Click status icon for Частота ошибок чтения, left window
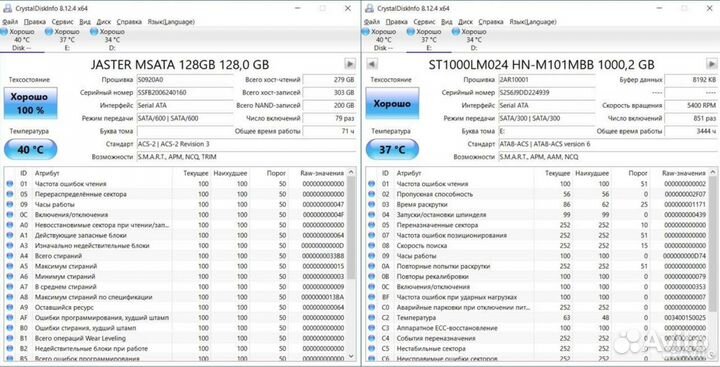This screenshot has width=720, height=367. [10, 184]
